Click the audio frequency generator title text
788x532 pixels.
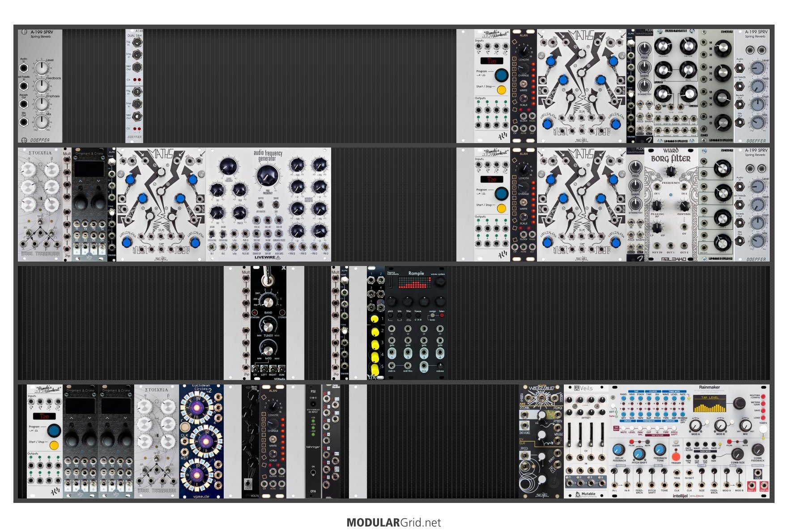coord(268,156)
